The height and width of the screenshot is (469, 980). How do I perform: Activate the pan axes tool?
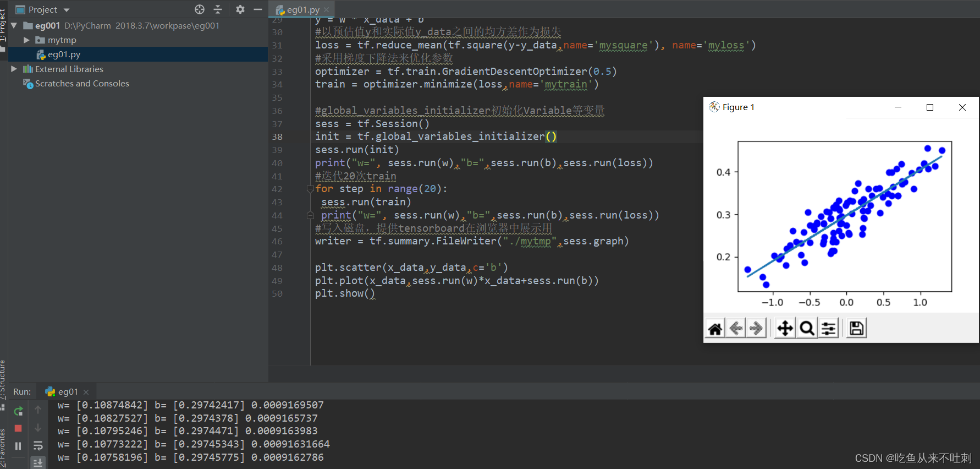click(x=785, y=329)
